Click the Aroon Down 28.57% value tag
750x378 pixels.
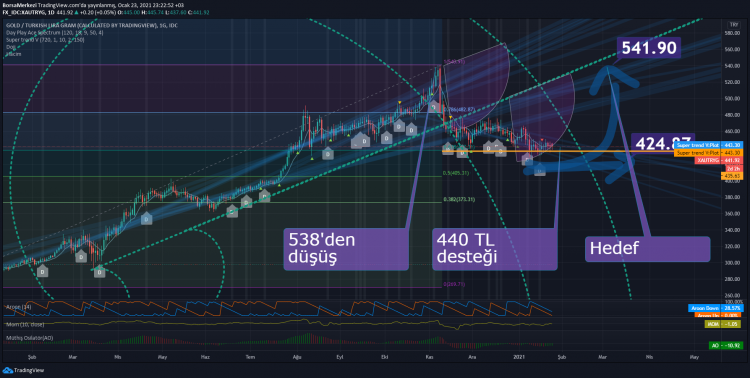tap(716, 308)
